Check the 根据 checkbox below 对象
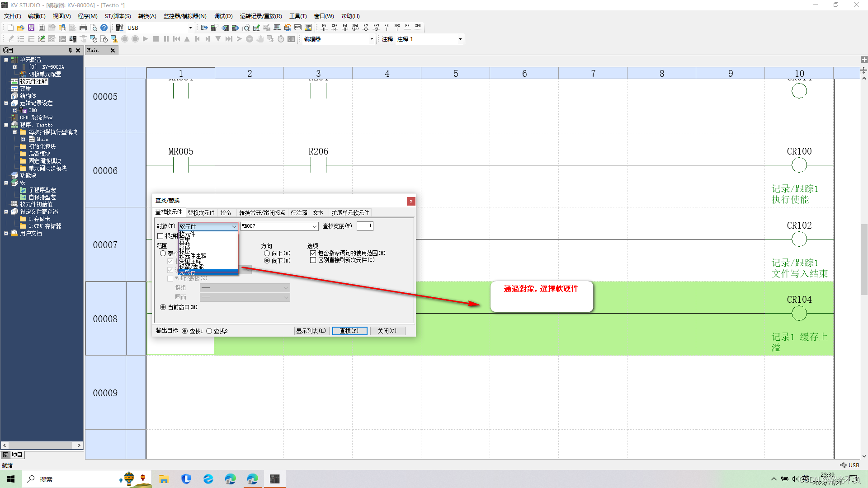The width and height of the screenshot is (868, 488). (x=160, y=236)
